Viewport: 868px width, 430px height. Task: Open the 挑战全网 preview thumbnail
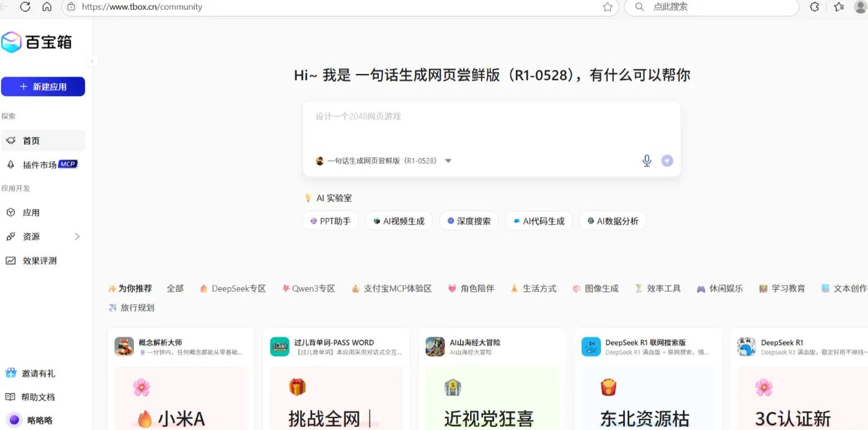click(337, 398)
